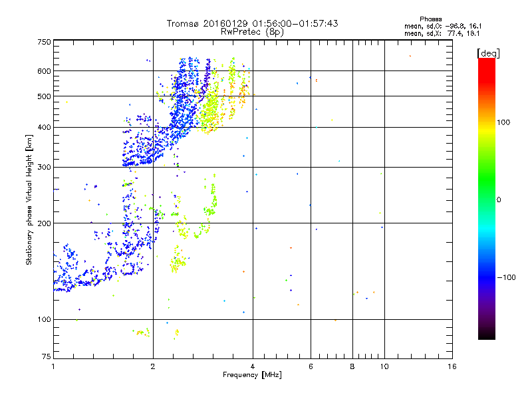Click the y-axis tick label "300"

[44, 168]
